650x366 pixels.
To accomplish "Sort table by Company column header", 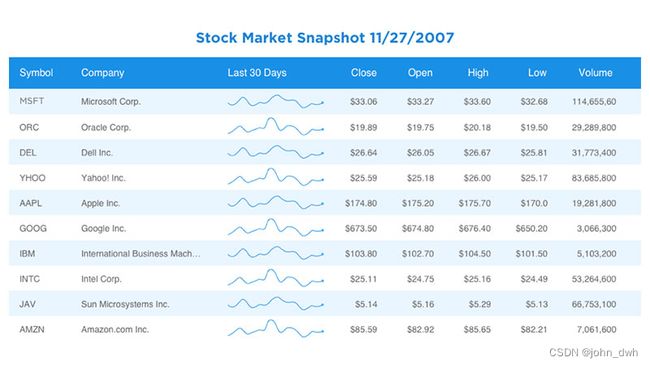I will point(102,73).
